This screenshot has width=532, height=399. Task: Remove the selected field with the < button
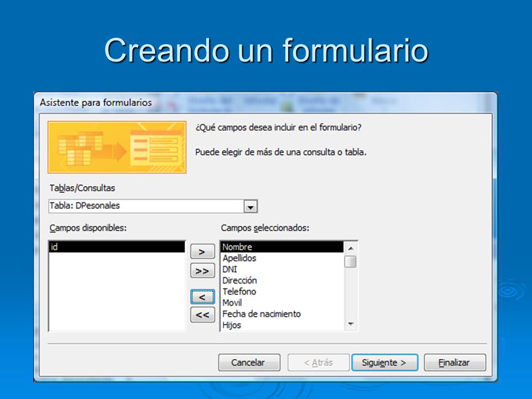pyautogui.click(x=203, y=297)
